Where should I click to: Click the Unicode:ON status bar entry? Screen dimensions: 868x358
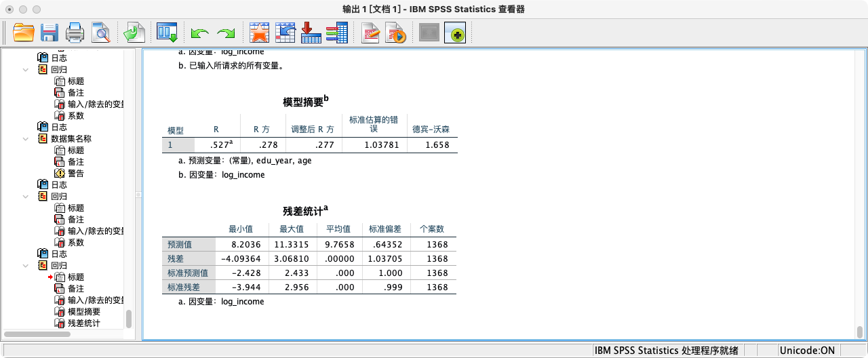(807, 351)
